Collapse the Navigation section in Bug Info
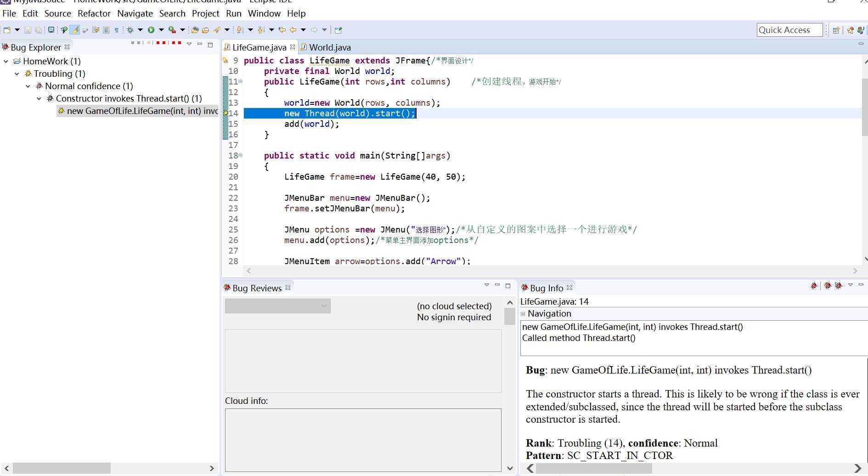The height and width of the screenshot is (476, 868). point(523,314)
